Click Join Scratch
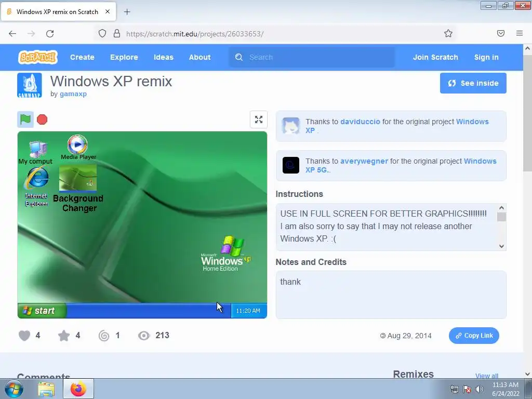 [435, 57]
